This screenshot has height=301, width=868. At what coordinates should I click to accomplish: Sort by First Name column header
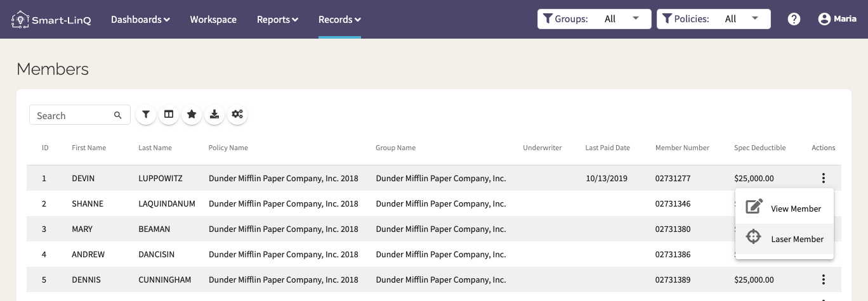pyautogui.click(x=89, y=148)
